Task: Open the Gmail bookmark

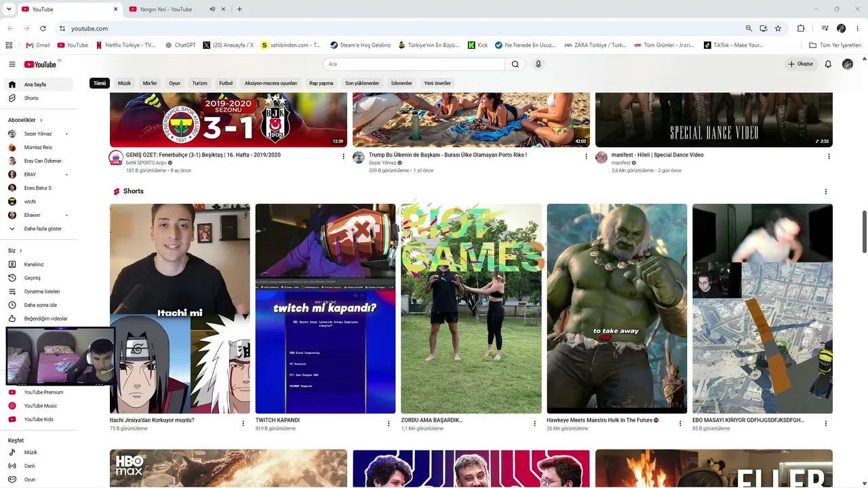Action: click(x=38, y=45)
